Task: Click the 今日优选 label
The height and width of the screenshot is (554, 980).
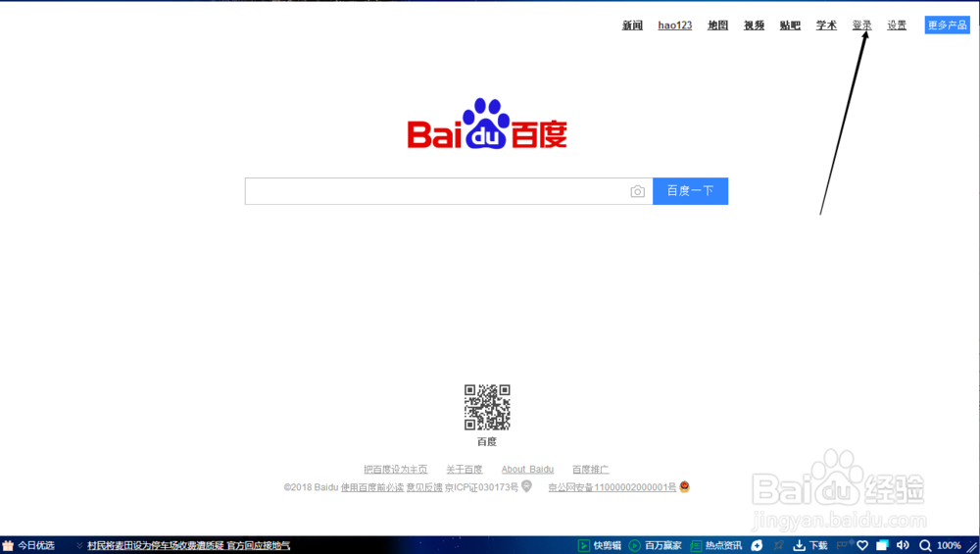Action: [x=35, y=545]
